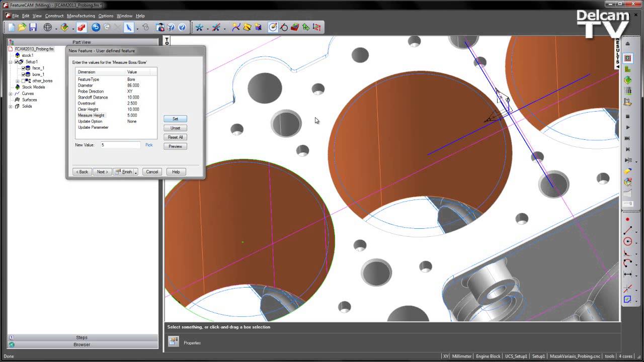Screen dimensions: 644x362
Task: Open the dropdown next to globe view icon
Action: pos(56,28)
